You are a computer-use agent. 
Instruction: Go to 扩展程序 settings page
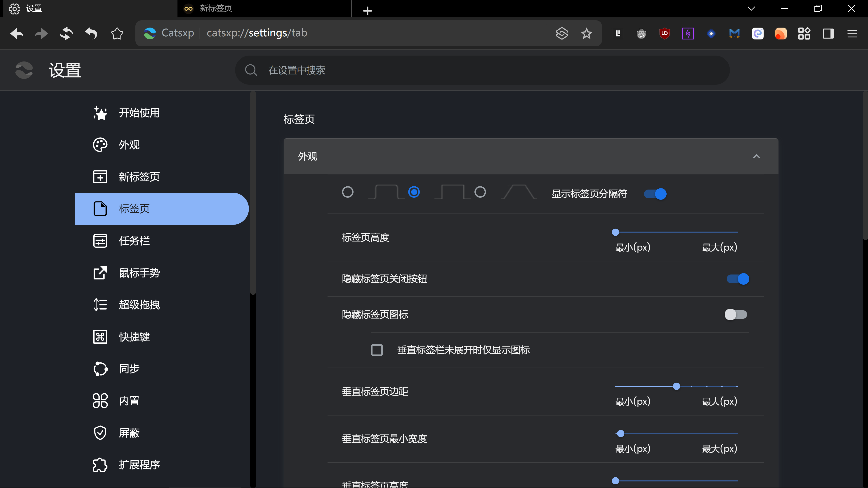(139, 465)
